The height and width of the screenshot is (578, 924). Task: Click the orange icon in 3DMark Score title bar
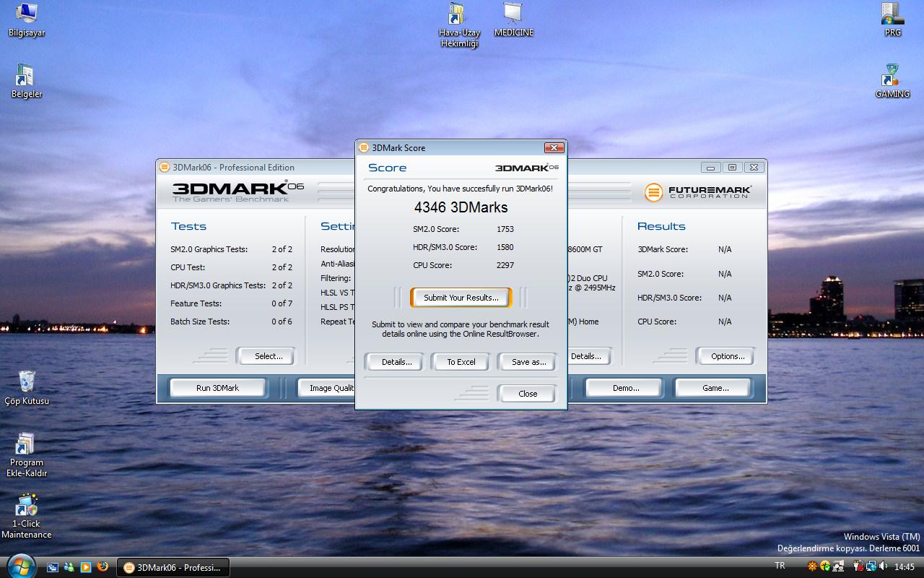364,147
